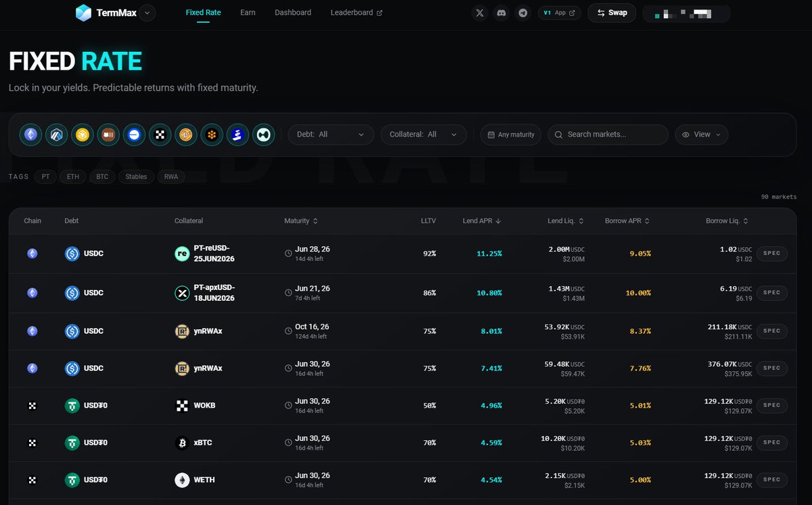Viewport: 812px width, 505px height.
Task: Open the Discord social link
Action: coord(501,13)
